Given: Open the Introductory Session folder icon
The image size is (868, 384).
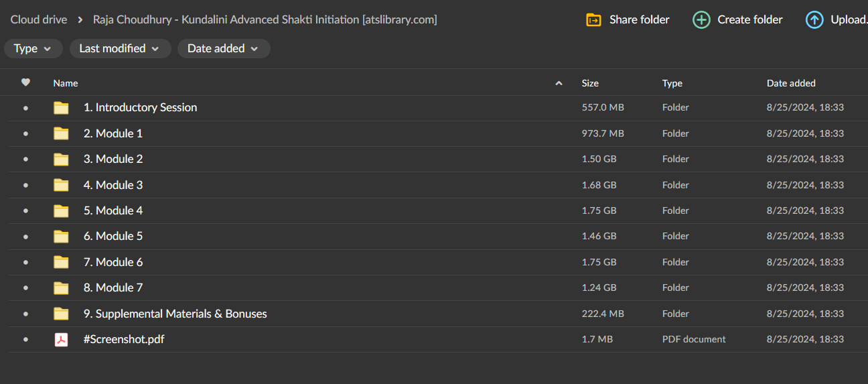Looking at the screenshot, I should 61,108.
